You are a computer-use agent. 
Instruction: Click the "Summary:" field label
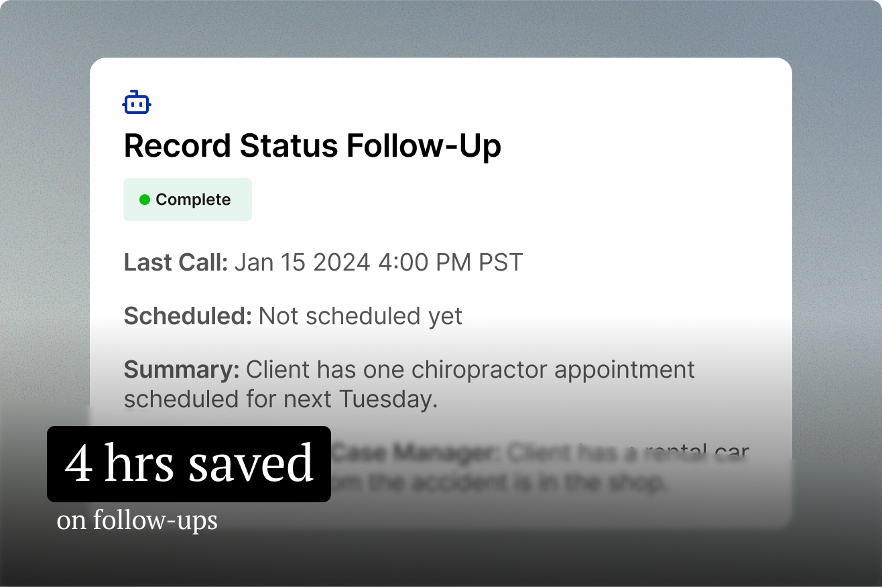[x=181, y=370]
